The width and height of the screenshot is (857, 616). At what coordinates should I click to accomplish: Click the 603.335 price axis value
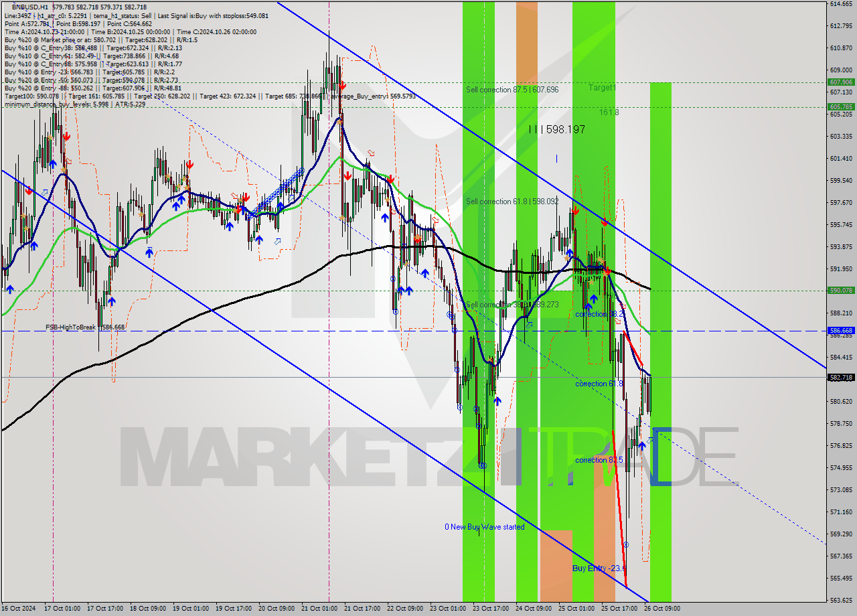coord(841,136)
